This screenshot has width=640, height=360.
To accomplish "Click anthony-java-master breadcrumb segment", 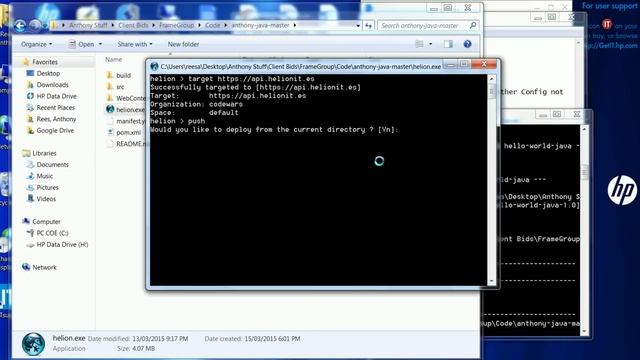I will [x=260, y=25].
